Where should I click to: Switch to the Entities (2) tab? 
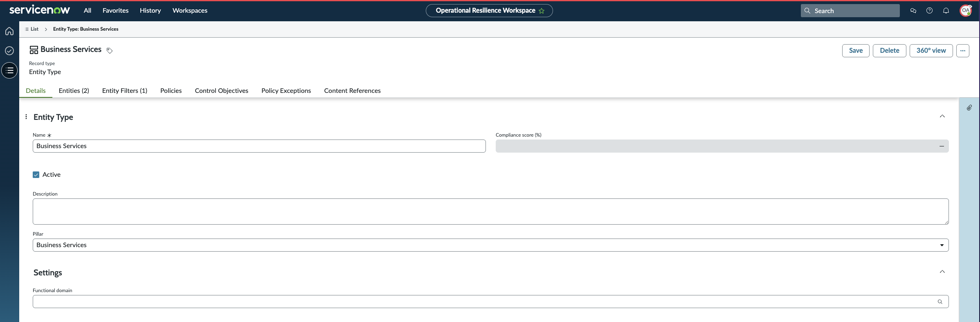(x=74, y=91)
